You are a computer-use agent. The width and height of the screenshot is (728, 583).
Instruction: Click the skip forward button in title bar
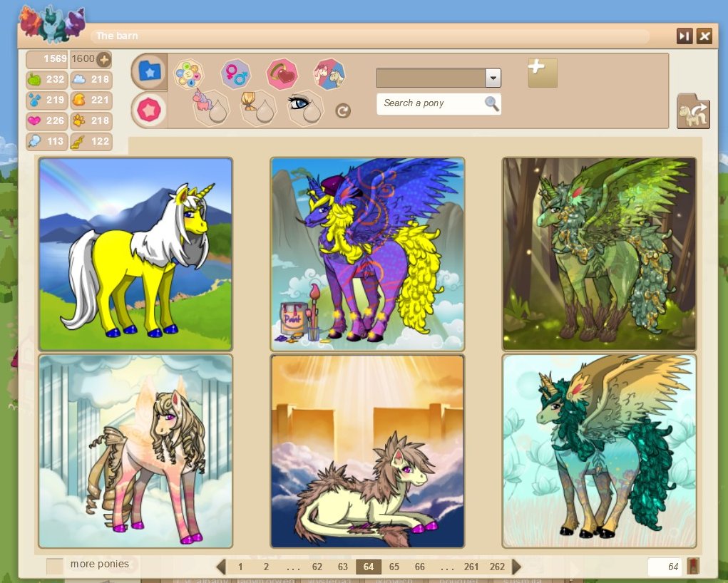coord(685,36)
